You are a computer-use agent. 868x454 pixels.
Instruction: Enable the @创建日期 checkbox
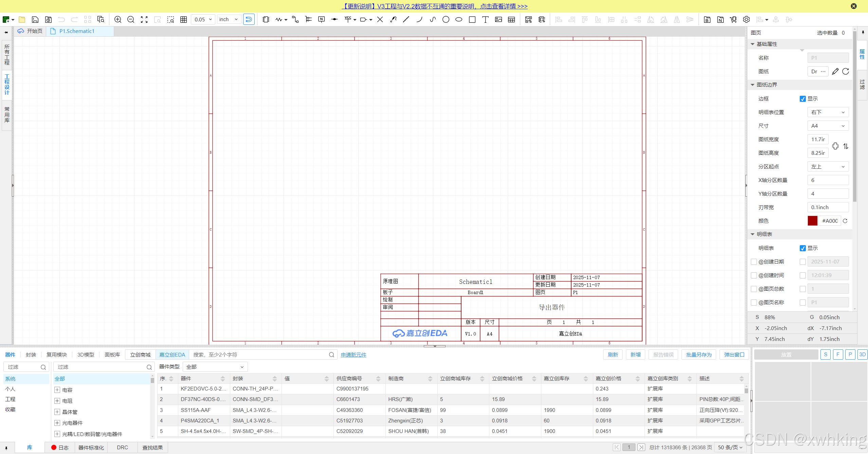pyautogui.click(x=754, y=262)
